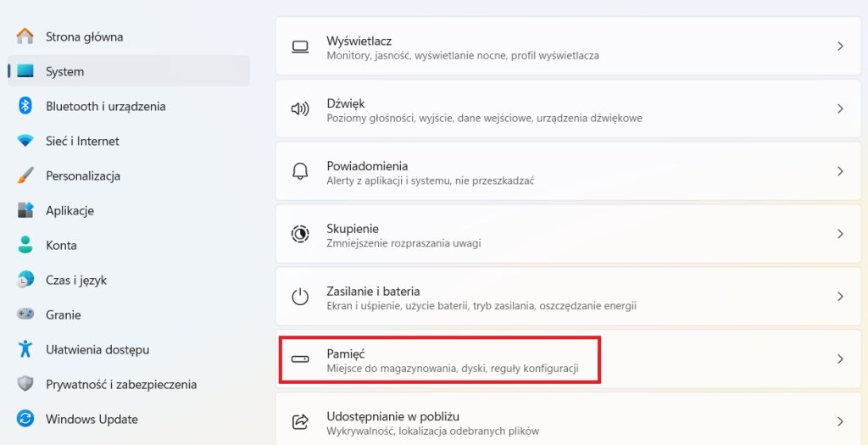The height and width of the screenshot is (445, 868).
Task: Click the gamepad icon for Granie
Action: pos(25,314)
